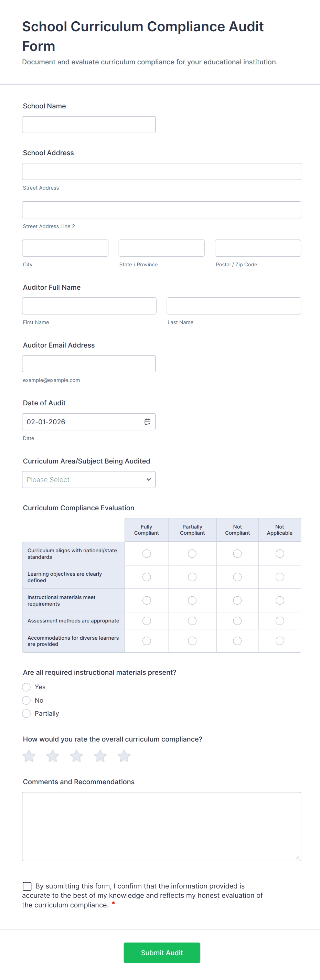The image size is (320, 980).
Task: Mark Assessment methods as Not Compliant
Action: 237,621
